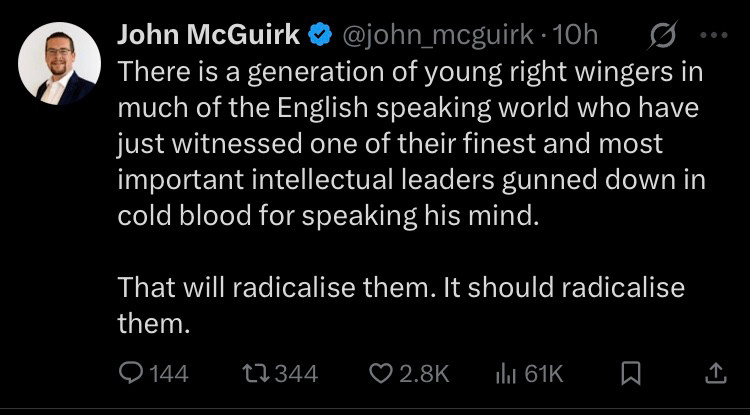
Task: Click the John McGuirk display name
Action: pos(208,35)
